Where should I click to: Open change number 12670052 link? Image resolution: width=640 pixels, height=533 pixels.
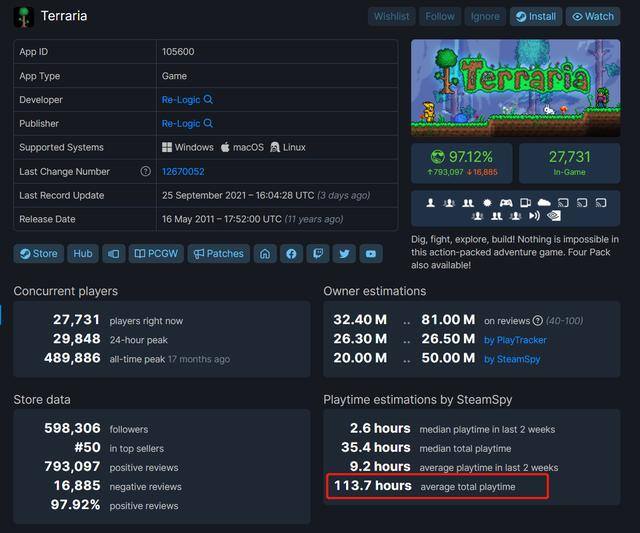[x=183, y=171]
